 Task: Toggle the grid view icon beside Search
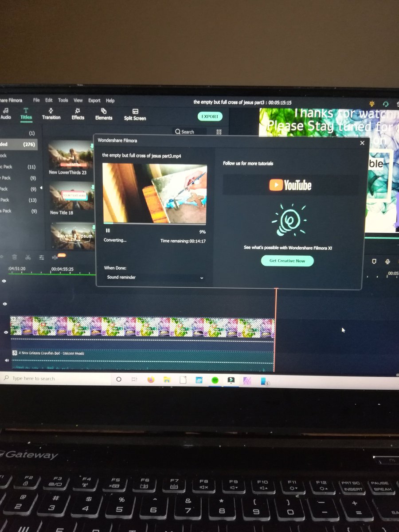pyautogui.click(x=219, y=132)
